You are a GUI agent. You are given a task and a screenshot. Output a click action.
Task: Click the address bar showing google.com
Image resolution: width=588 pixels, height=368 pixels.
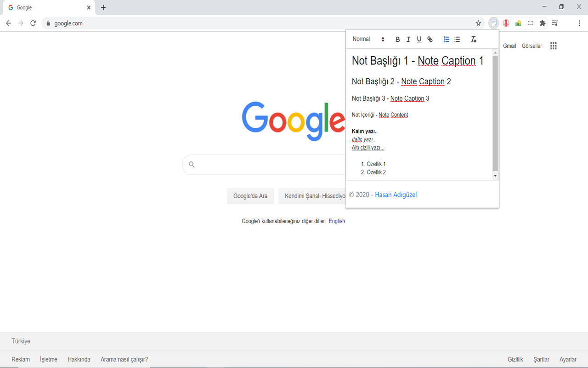(264, 23)
